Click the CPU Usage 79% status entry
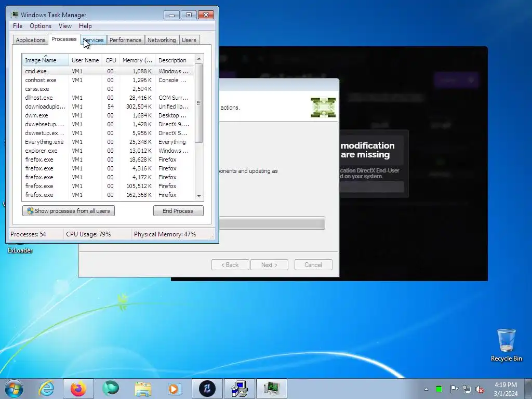The image size is (532, 399). (x=88, y=234)
